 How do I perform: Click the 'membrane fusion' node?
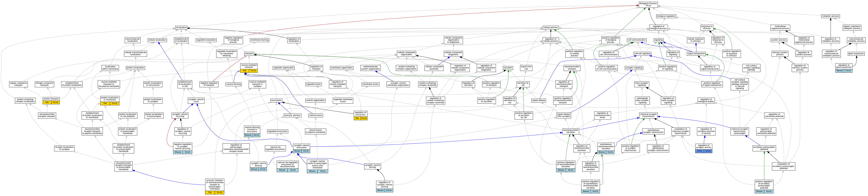[370, 84]
